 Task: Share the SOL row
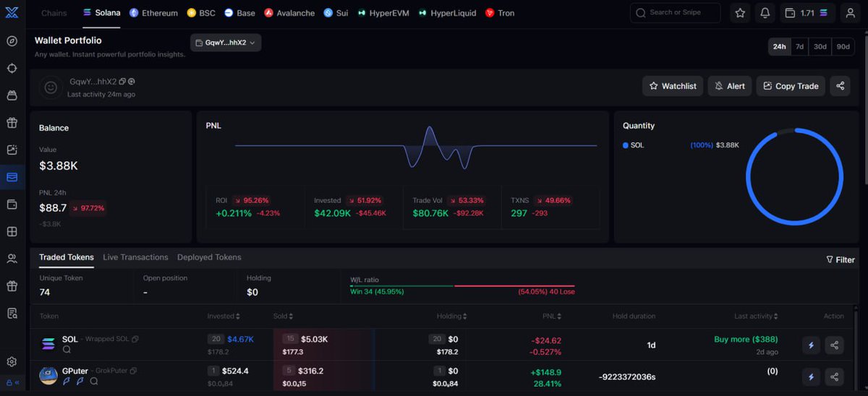pyautogui.click(x=834, y=345)
